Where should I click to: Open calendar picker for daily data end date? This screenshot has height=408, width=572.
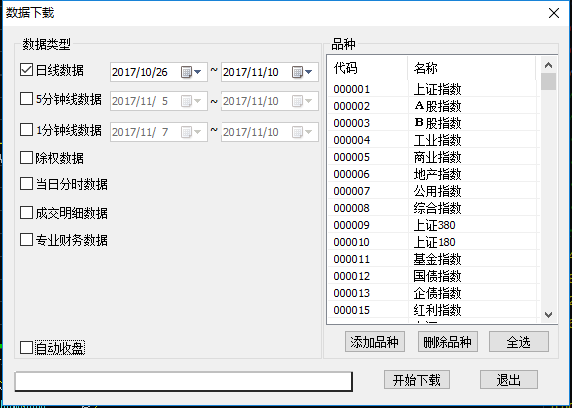coord(302,72)
